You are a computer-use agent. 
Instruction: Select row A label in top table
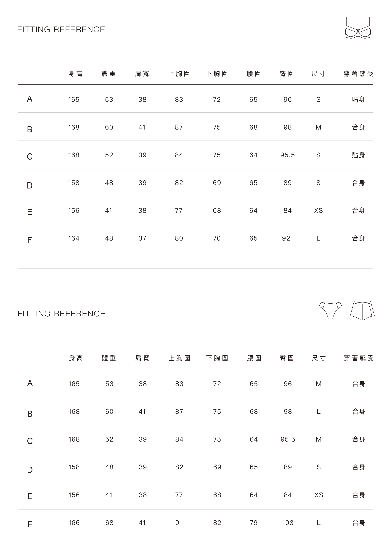coord(30,99)
